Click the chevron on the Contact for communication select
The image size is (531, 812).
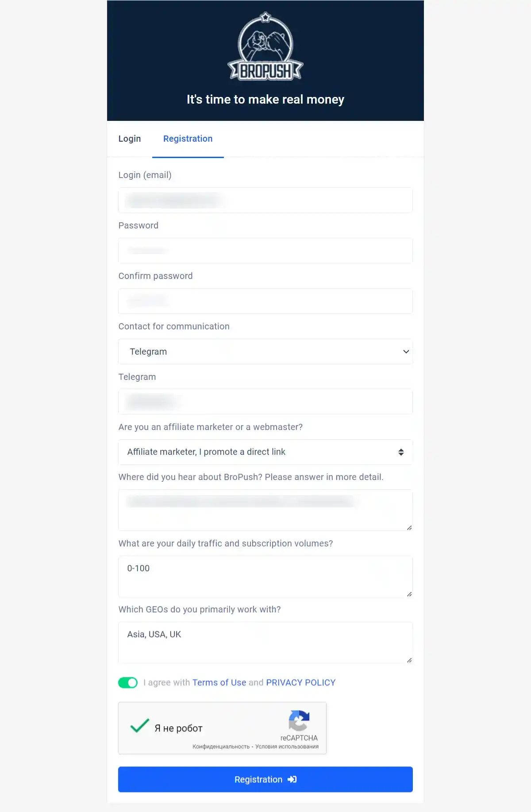pyautogui.click(x=406, y=351)
